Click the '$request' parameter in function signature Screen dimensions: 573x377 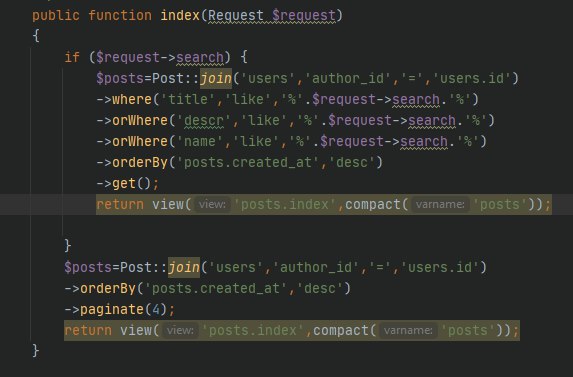(303, 15)
